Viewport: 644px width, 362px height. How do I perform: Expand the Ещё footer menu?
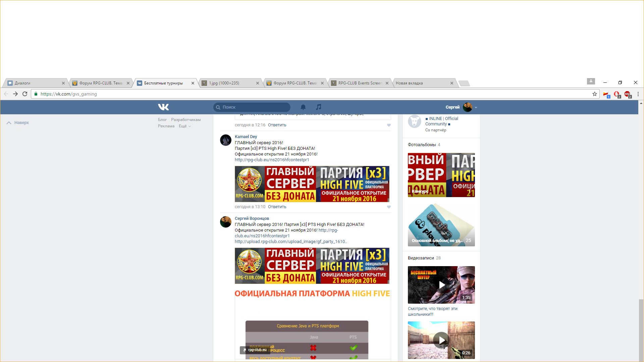click(x=184, y=126)
